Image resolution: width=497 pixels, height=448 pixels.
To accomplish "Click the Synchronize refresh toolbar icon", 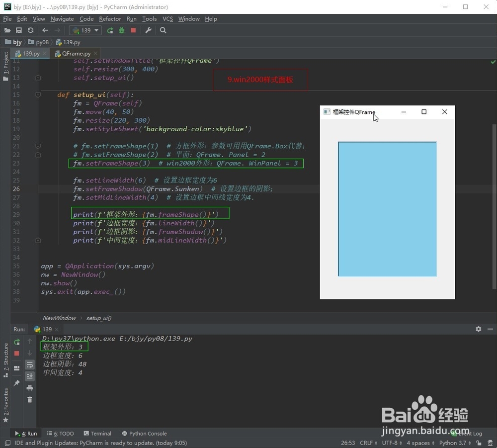I will pos(30,30).
